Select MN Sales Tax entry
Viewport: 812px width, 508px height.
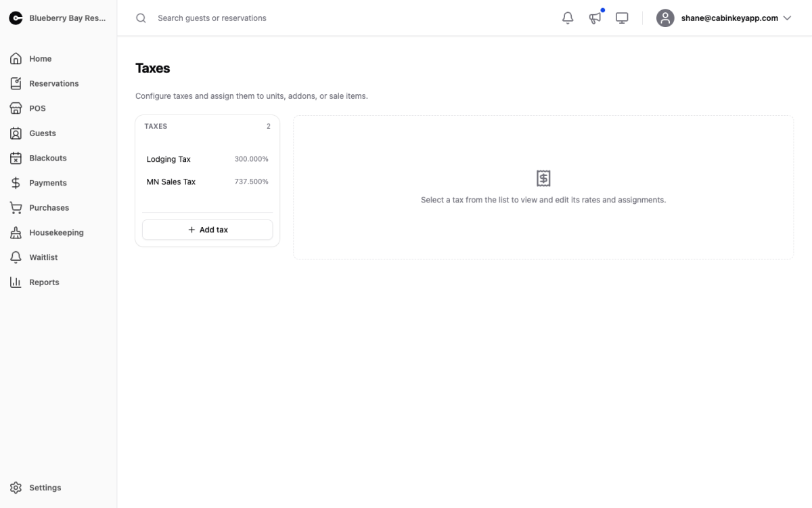point(207,182)
